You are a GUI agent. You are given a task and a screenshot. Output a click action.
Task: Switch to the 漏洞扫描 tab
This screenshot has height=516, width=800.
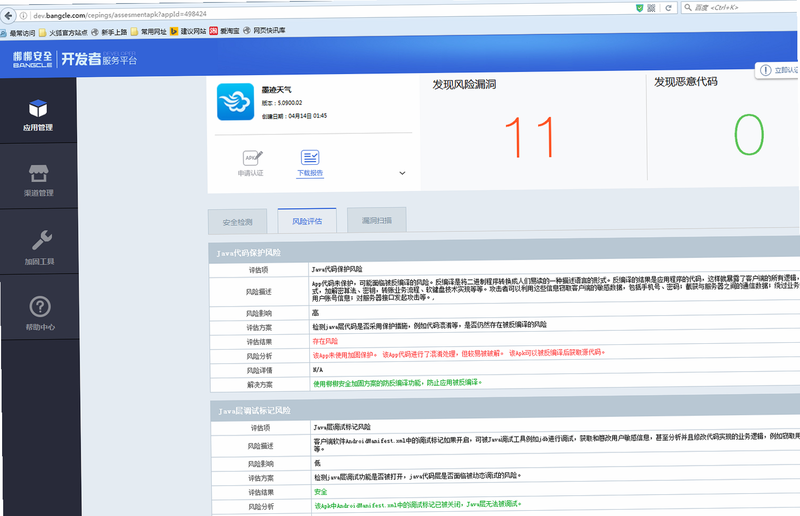click(377, 220)
